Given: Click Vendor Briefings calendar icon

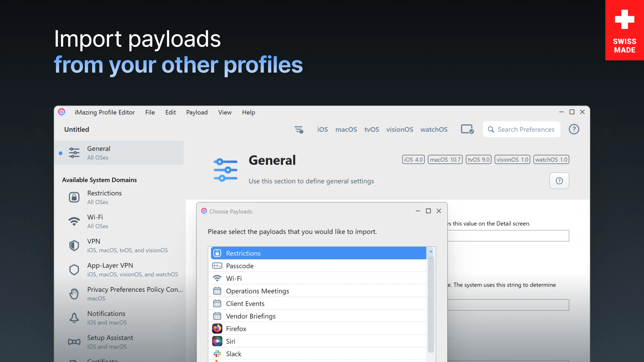Looking at the screenshot, I should tap(217, 316).
